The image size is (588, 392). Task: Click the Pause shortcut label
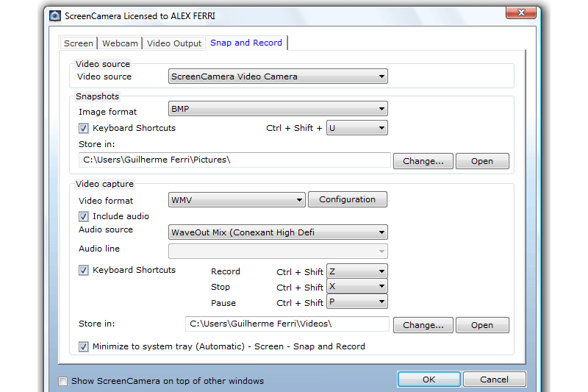223,303
